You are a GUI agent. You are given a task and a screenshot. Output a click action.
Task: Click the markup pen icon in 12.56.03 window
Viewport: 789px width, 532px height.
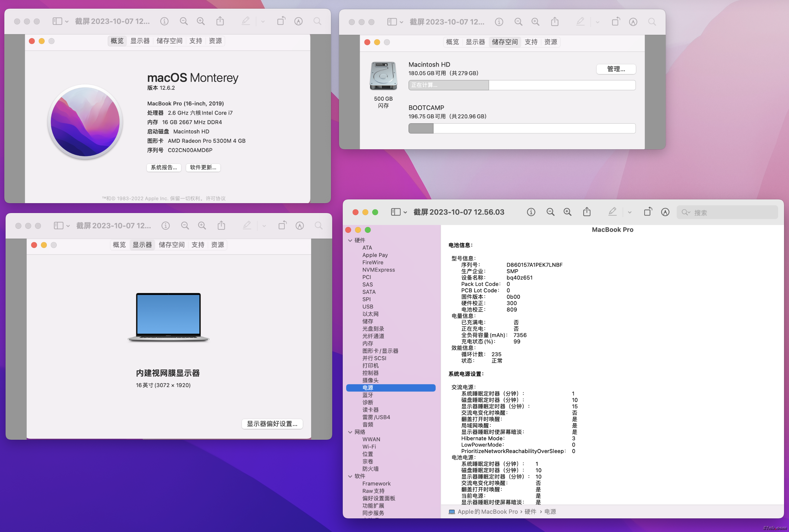click(612, 212)
